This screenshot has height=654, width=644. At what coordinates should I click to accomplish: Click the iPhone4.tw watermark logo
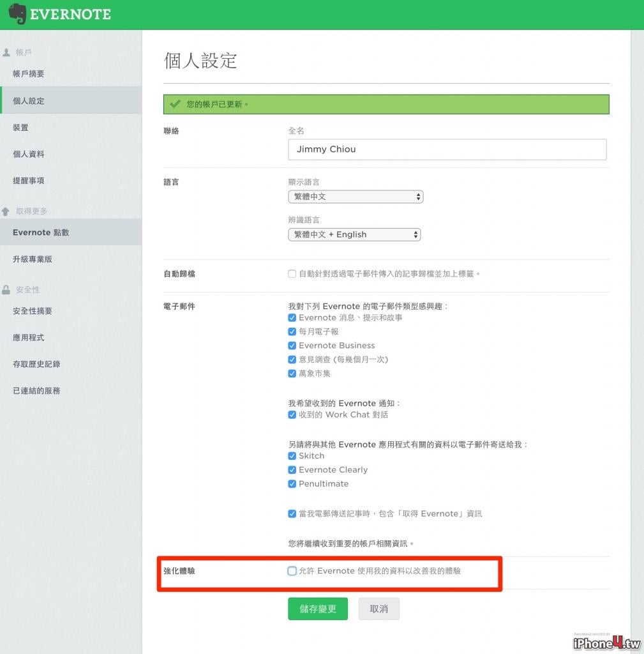tap(606, 643)
